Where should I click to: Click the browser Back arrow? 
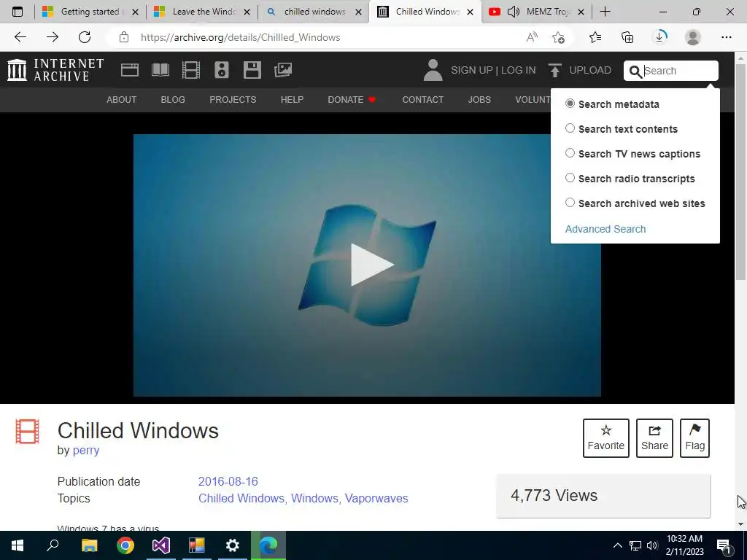coord(20,37)
